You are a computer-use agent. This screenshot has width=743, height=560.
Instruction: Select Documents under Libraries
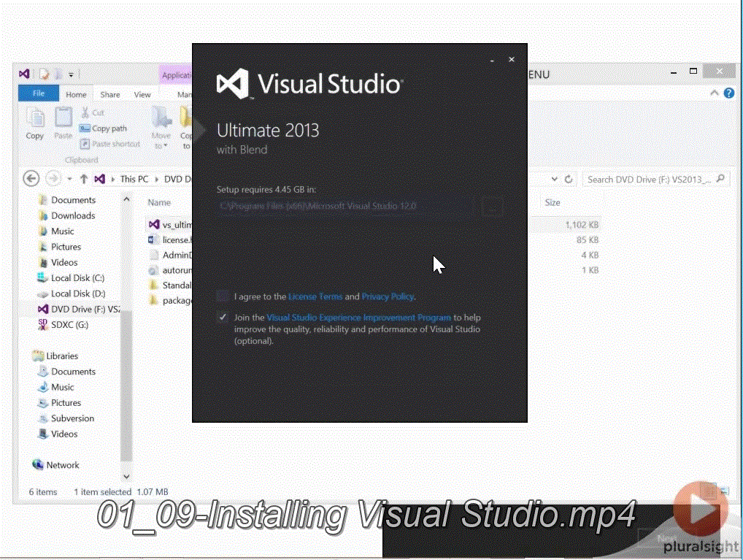(x=67, y=372)
